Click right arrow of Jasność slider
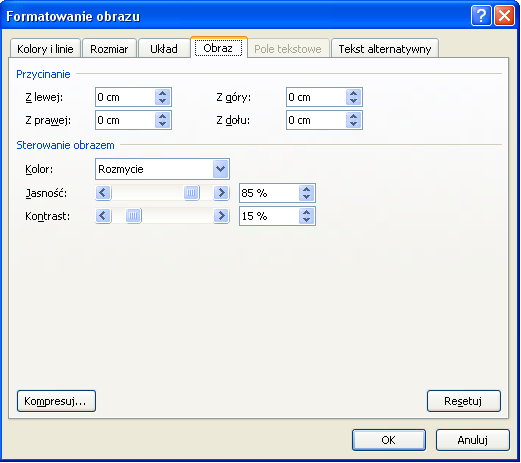This screenshot has width=521, height=463. [x=221, y=193]
